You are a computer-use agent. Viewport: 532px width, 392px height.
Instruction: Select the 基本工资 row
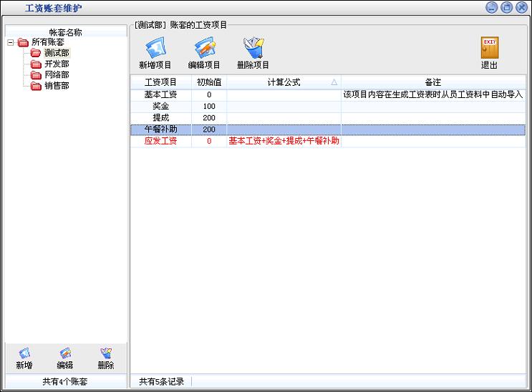pos(160,94)
